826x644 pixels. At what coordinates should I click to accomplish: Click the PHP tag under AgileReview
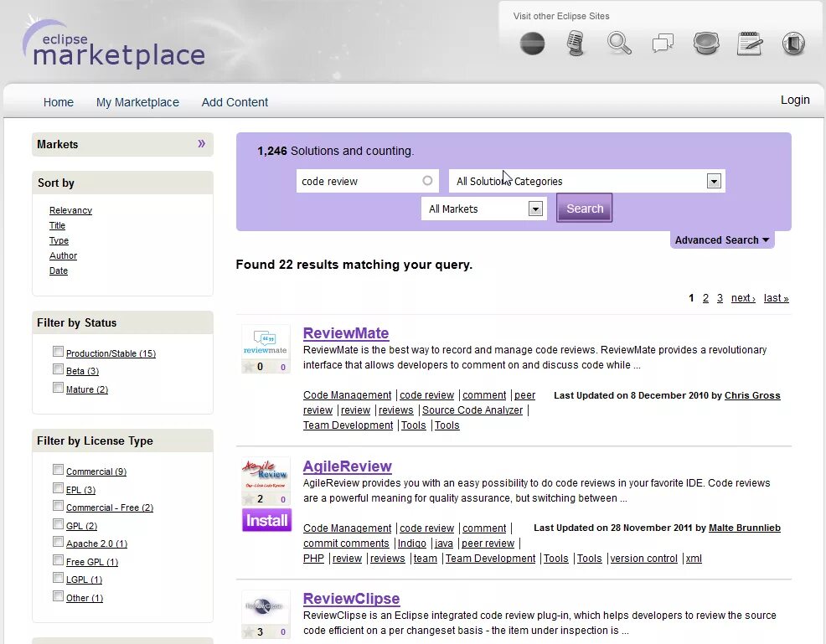pos(313,559)
